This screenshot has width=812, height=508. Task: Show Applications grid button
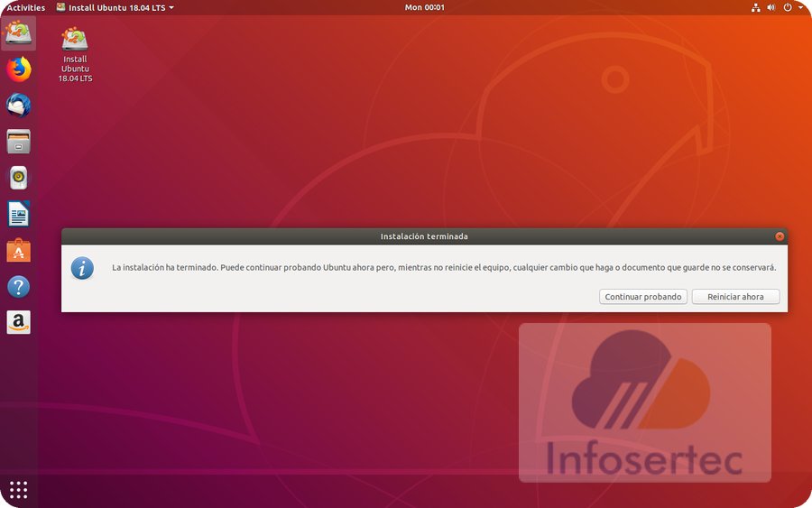click(x=18, y=490)
